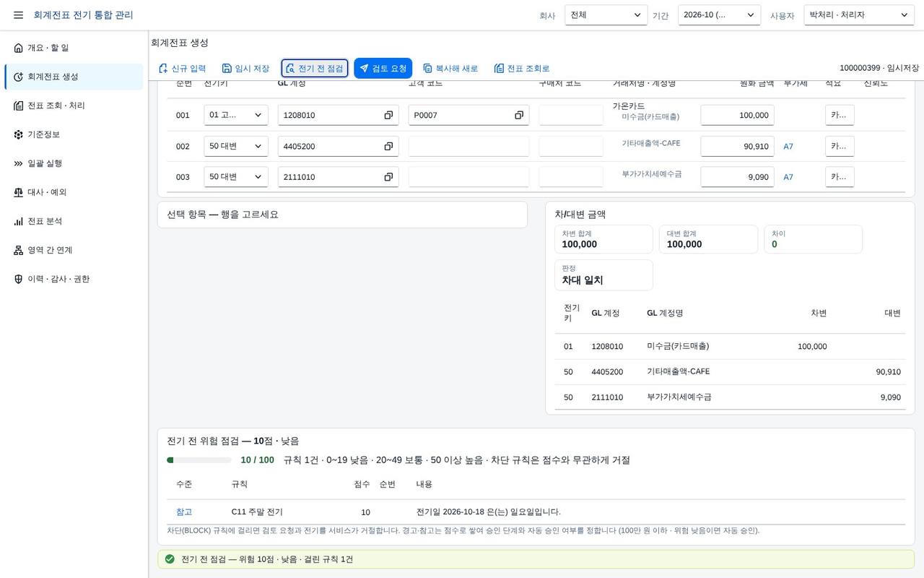The width and height of the screenshot is (924, 578).
Task: Click the 참고 level link for rule C11
Action: tap(184, 512)
